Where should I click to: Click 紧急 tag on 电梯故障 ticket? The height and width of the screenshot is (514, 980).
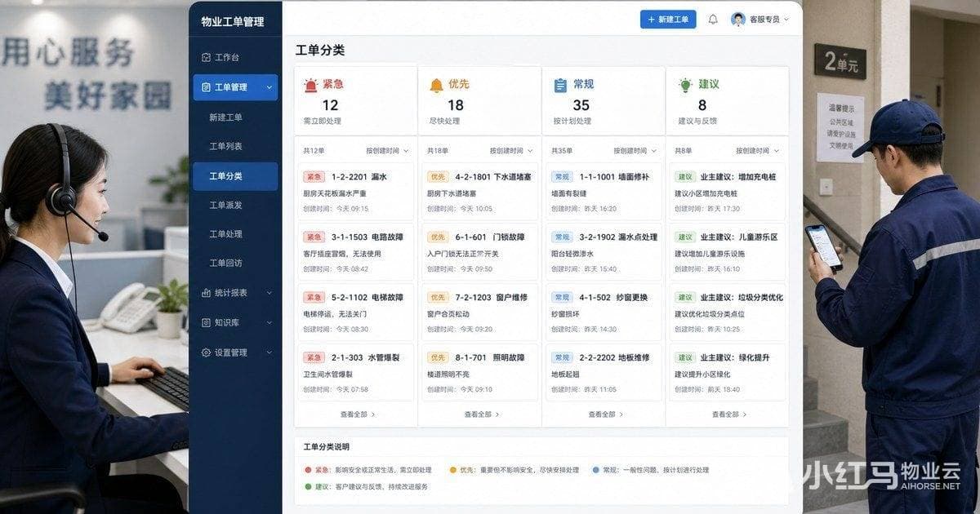click(x=314, y=298)
